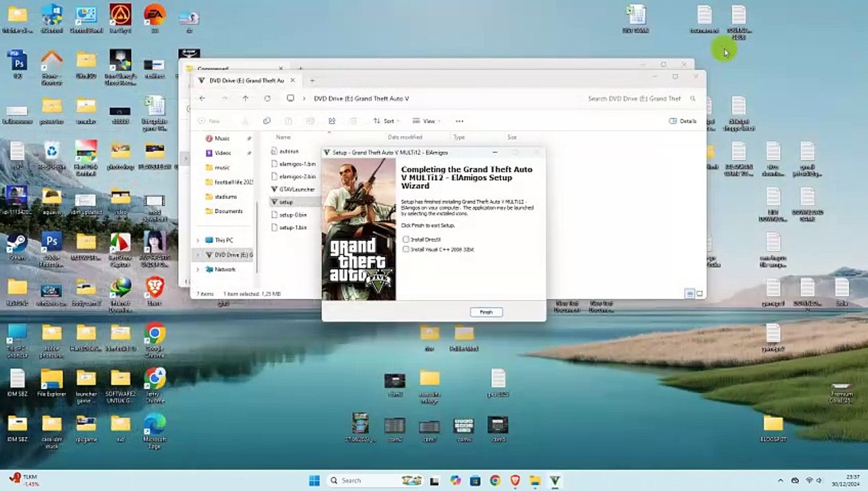Image resolution: width=868 pixels, height=491 pixels.
Task: Open the stadiums folder in sidebar
Action: (x=226, y=196)
